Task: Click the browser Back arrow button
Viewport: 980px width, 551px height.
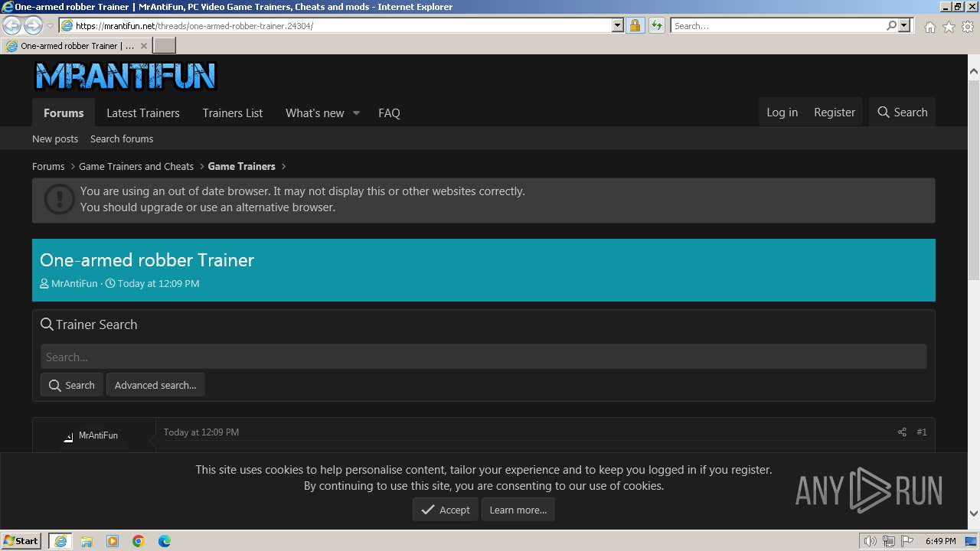Action: (11, 25)
